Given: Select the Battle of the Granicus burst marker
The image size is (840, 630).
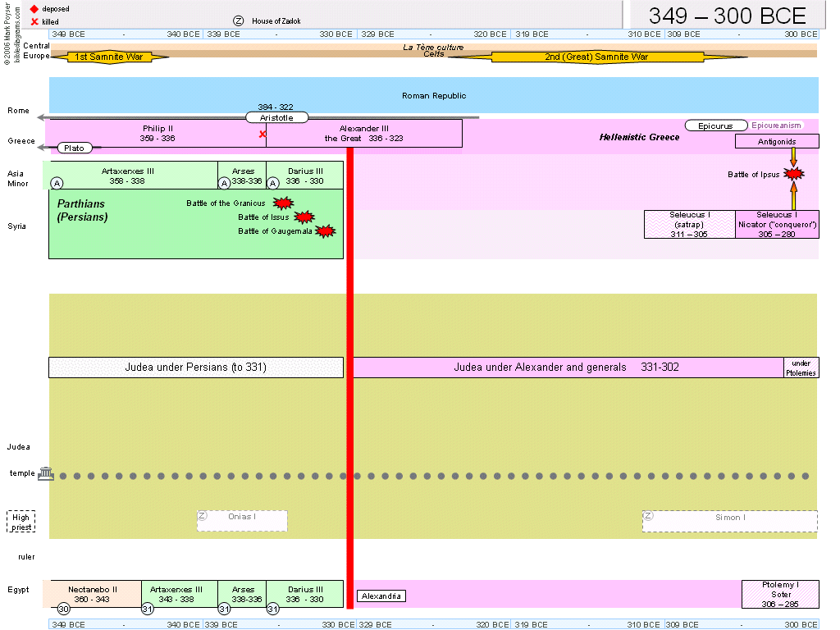Looking at the screenshot, I should (283, 203).
